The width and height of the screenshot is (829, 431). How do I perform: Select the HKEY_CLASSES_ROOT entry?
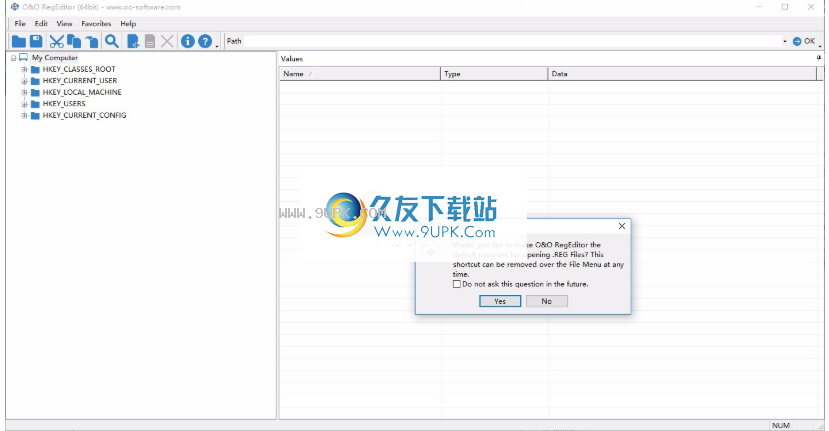79,69
